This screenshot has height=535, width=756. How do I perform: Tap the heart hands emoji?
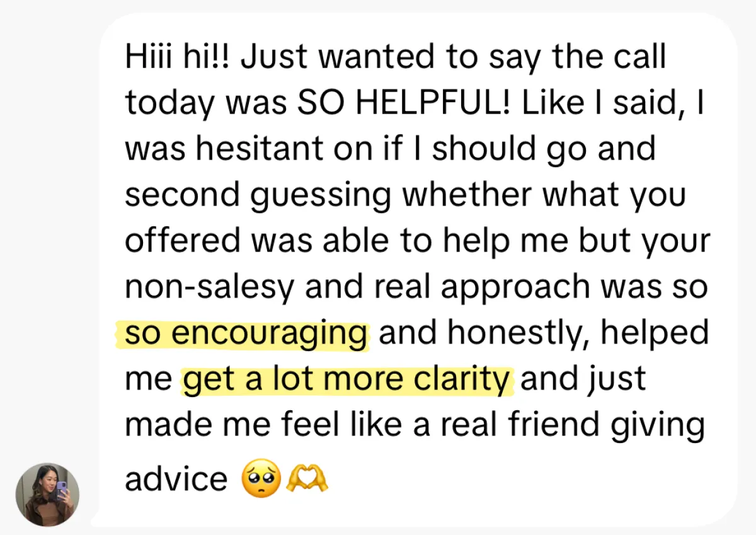click(307, 479)
